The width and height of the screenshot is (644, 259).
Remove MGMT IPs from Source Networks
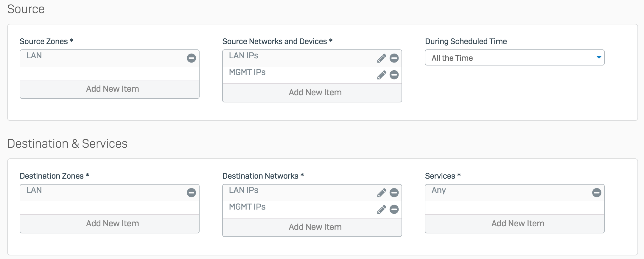click(394, 75)
